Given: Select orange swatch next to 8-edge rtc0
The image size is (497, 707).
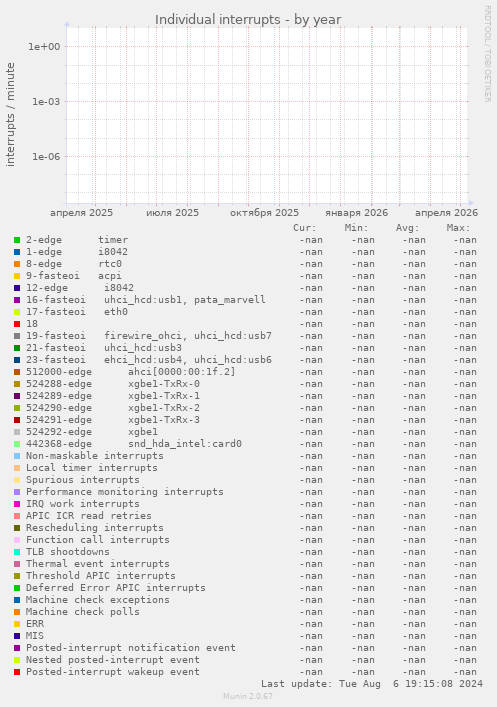Looking at the screenshot, I should pos(17,264).
